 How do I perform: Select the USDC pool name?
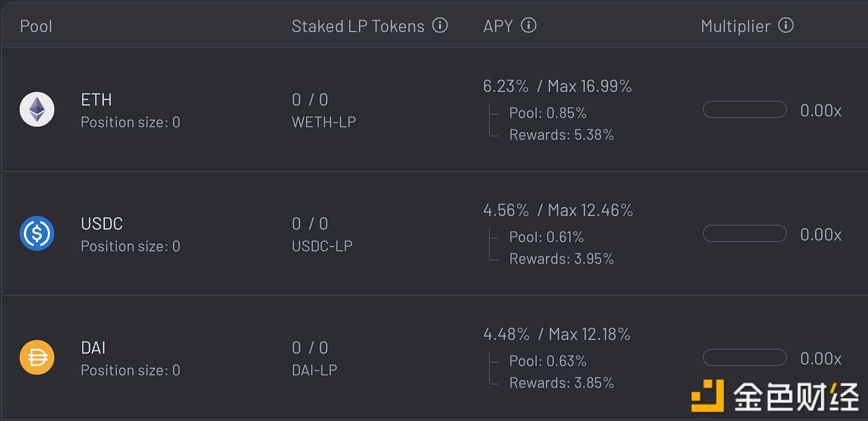pyautogui.click(x=102, y=223)
